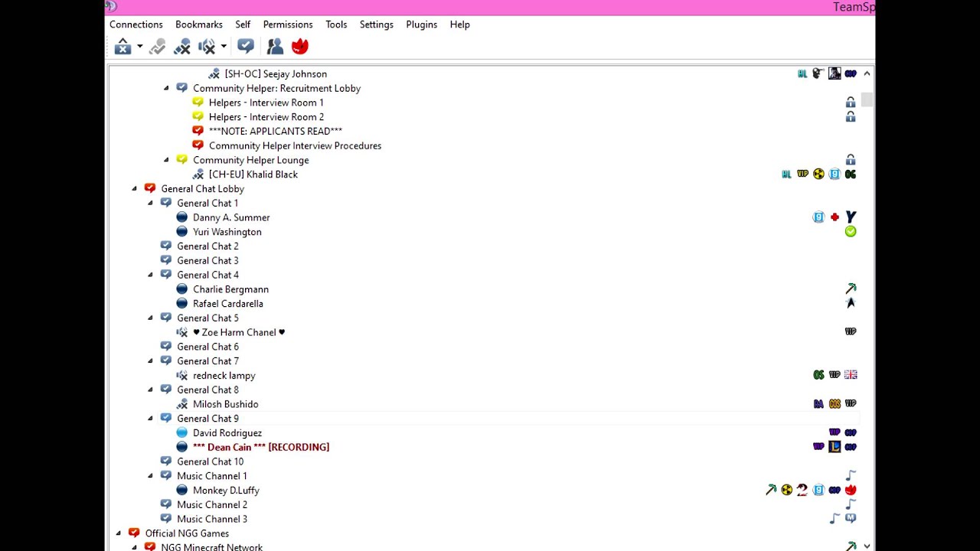Open the Settings menu
This screenshot has height=551, width=980.
tap(377, 24)
